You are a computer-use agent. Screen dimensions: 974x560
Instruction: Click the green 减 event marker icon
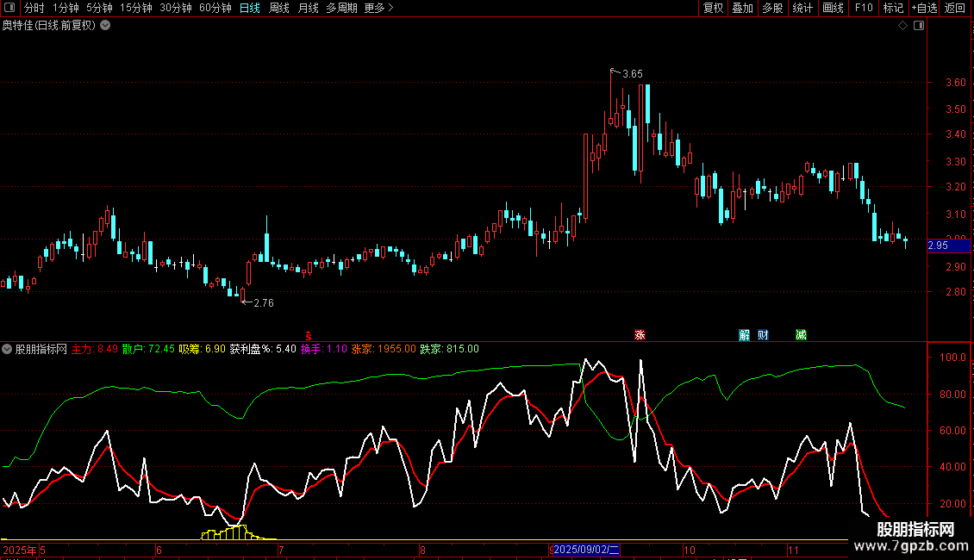coord(802,335)
